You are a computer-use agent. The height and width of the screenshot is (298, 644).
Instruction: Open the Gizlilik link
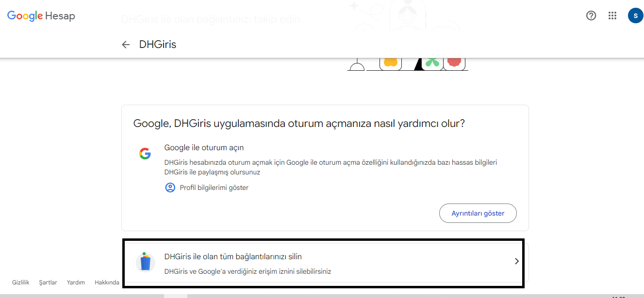point(21,282)
